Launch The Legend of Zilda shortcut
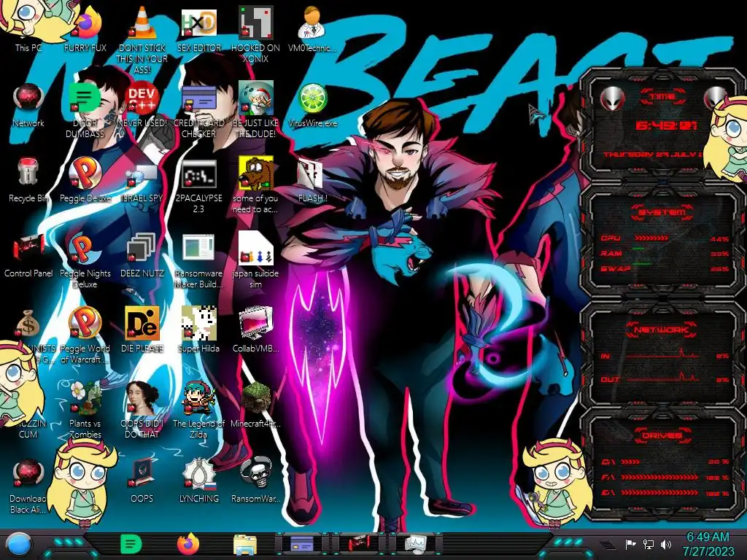The height and width of the screenshot is (560, 747). pos(198,399)
